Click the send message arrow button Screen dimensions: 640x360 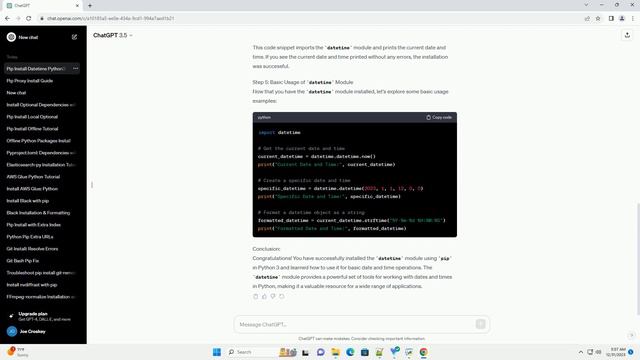[480, 324]
